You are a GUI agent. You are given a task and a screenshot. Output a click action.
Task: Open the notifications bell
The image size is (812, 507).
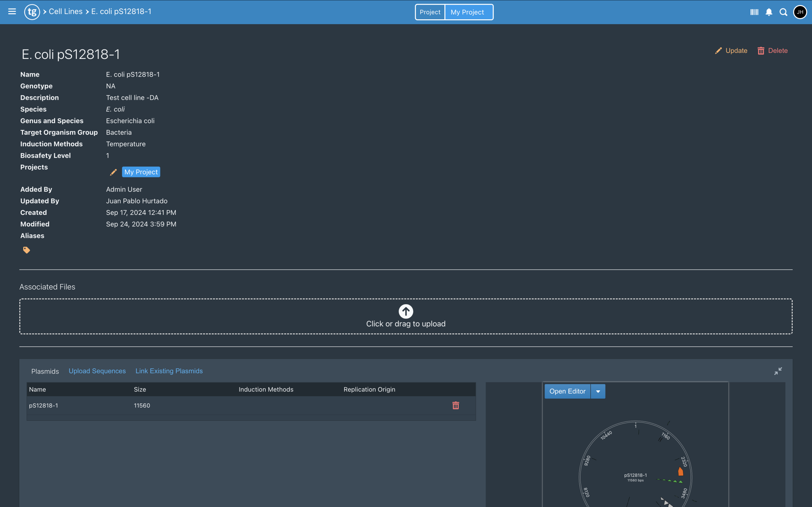click(769, 12)
